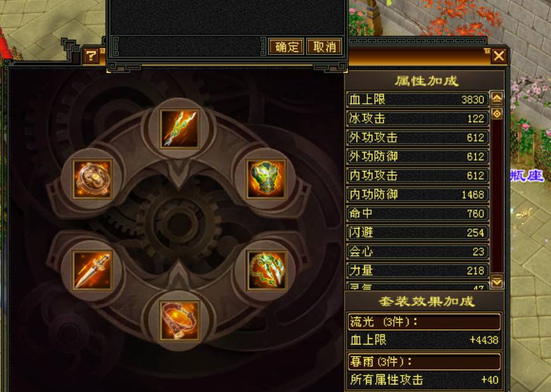Open the question mark help icon
Viewport: 551px width, 392px height.
[x=92, y=56]
